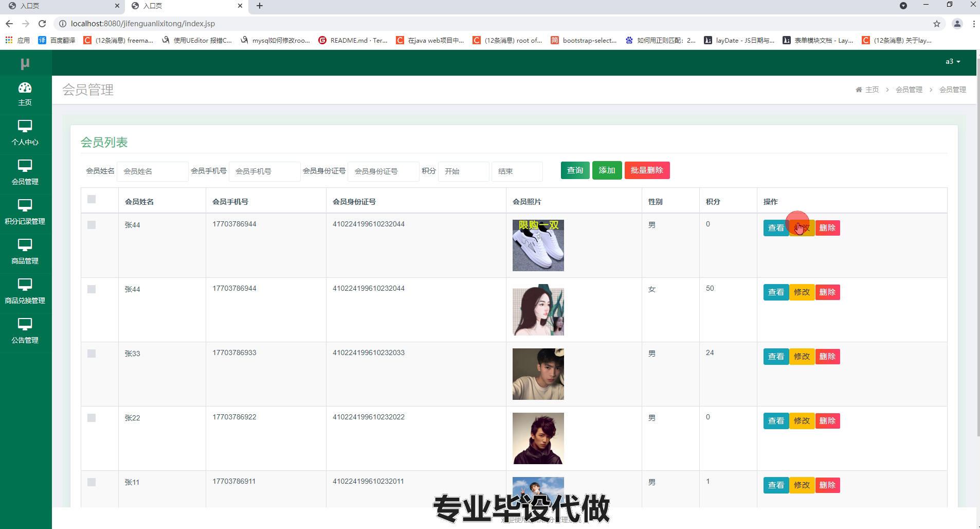Viewport: 980px width, 529px height.
Task: Click the browser address bar URL
Action: tap(143, 24)
